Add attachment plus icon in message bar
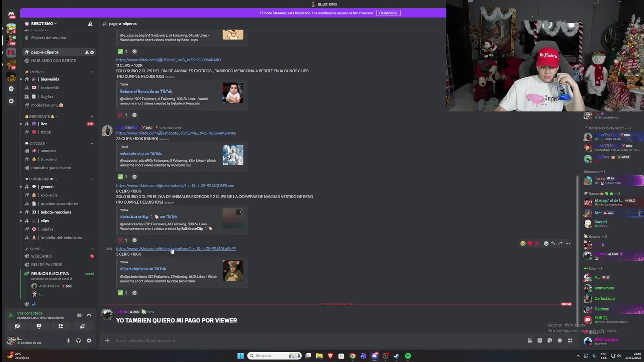Screen dimensions: 644x362 click(x=107, y=340)
